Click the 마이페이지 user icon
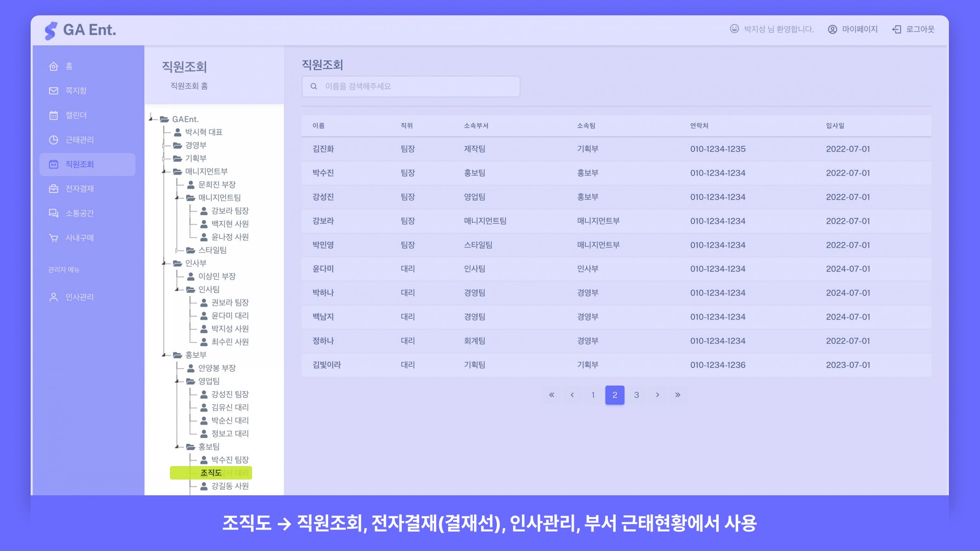 (x=832, y=29)
